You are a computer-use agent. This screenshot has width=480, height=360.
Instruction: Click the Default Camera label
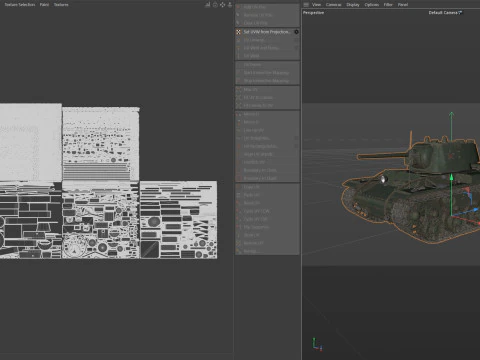[x=443, y=13]
